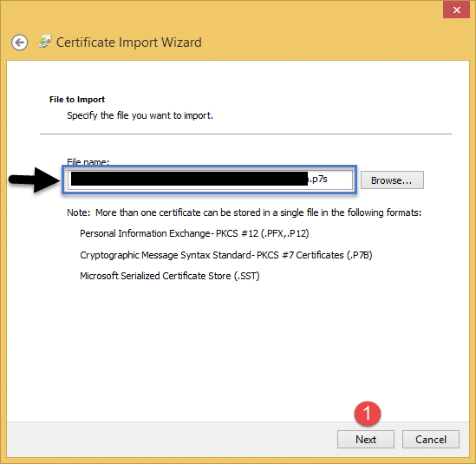Click the Certificate Import Wizard certificate icon
This screenshot has width=476, height=464.
45,42
